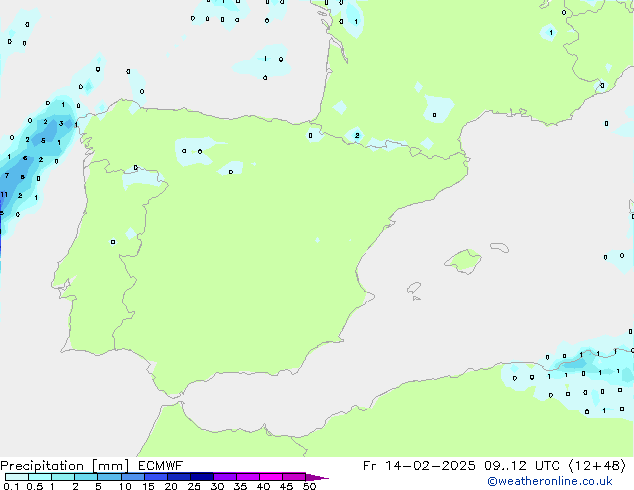
Task: Click the 40–45 mm magenta legend swatch
Action: tap(271, 477)
